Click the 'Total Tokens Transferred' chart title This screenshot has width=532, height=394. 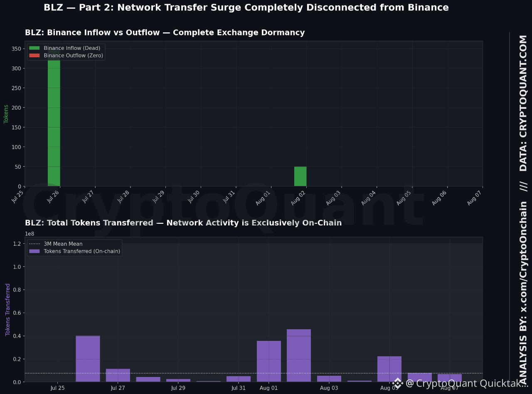(183, 223)
